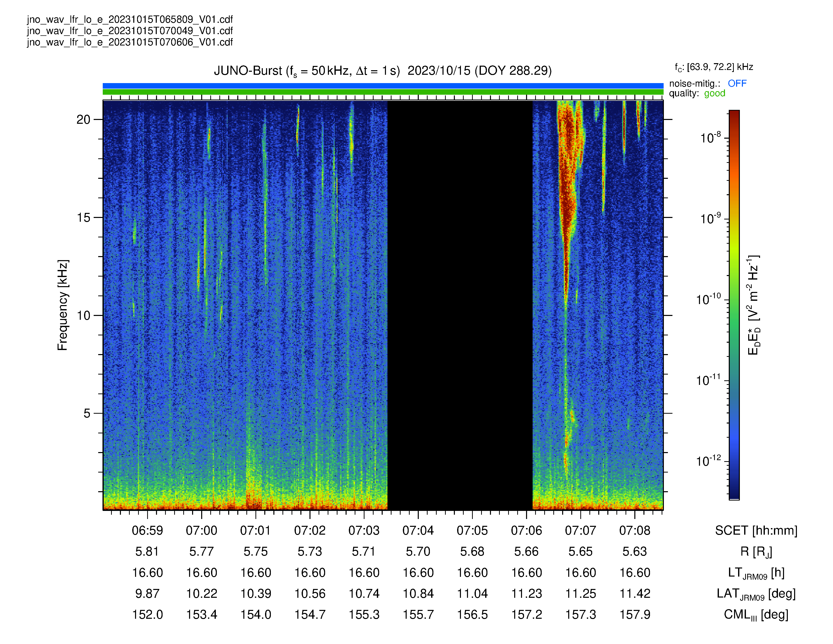Click the green quality status bar
This screenshot has width=833, height=644.
[x=383, y=92]
